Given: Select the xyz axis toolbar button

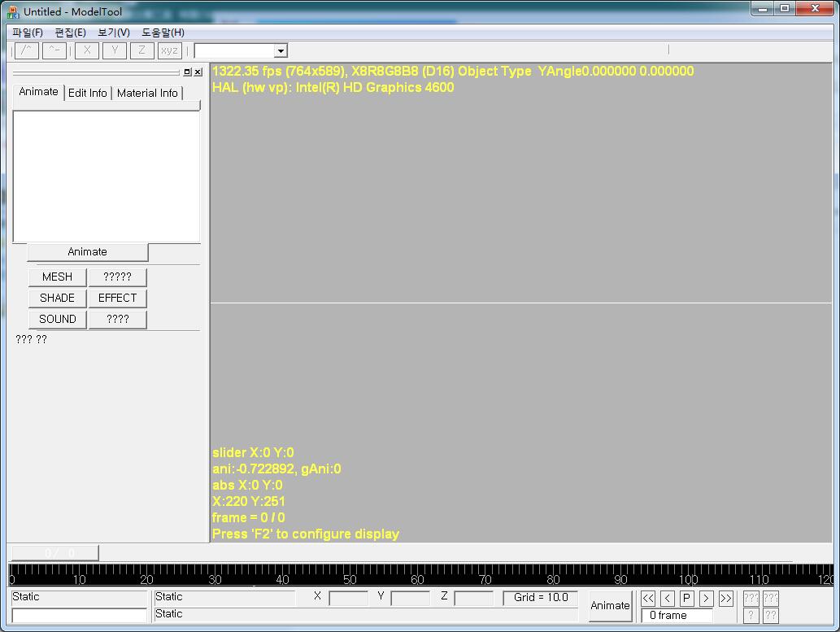Looking at the screenshot, I should coord(169,50).
